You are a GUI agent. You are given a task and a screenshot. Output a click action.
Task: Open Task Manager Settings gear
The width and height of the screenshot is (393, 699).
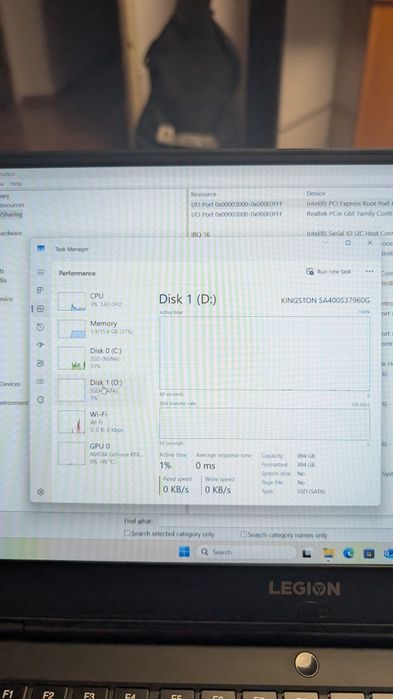coord(41,492)
